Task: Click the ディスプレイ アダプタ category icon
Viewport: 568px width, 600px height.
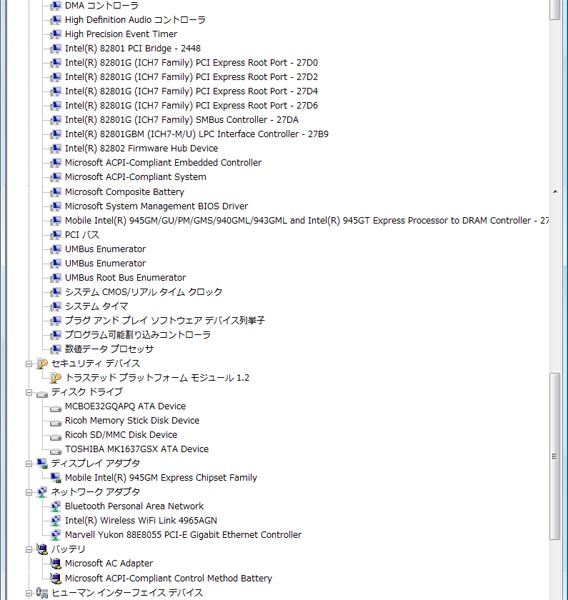Action: coord(42,463)
